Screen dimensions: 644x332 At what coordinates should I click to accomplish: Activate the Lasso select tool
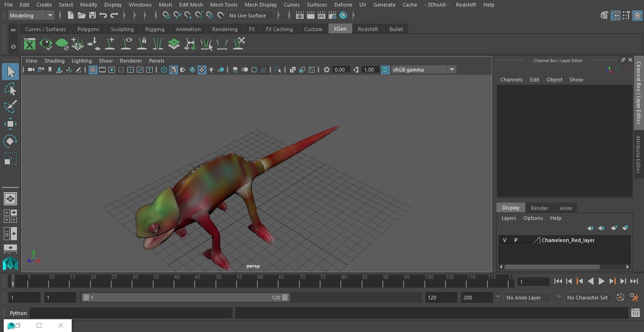(x=10, y=89)
